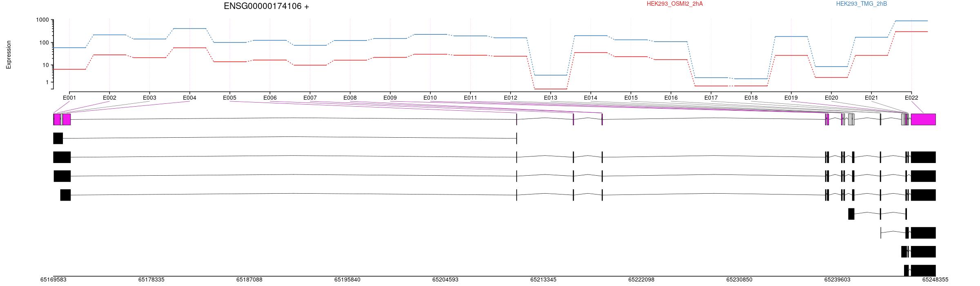Click genomic coordinate 65204593
This screenshot has width=980, height=286.
[x=445, y=280]
